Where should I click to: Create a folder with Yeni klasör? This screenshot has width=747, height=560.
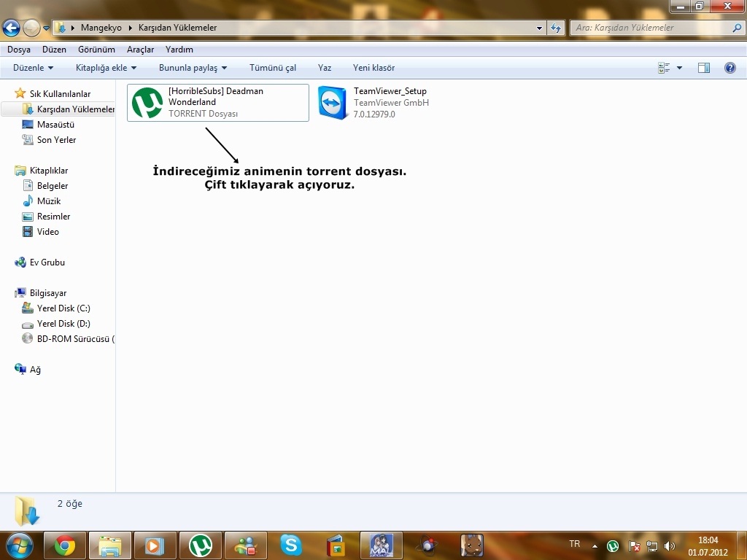(374, 68)
